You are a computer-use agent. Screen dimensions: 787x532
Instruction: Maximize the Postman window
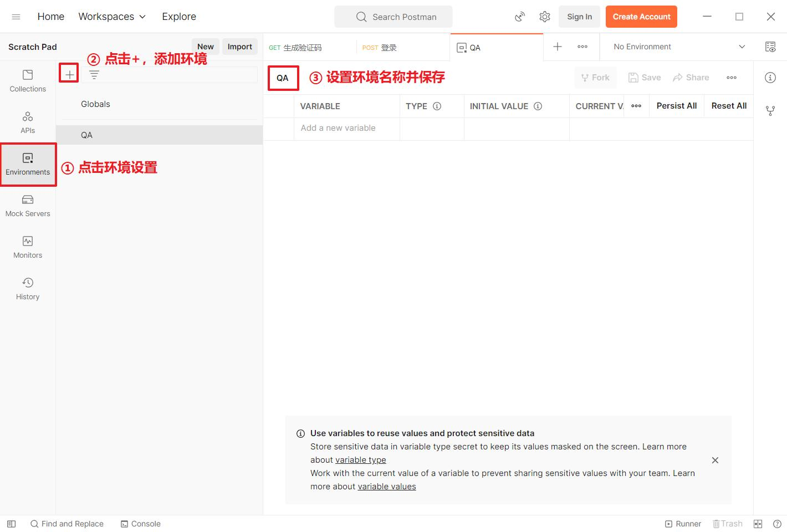coord(739,17)
